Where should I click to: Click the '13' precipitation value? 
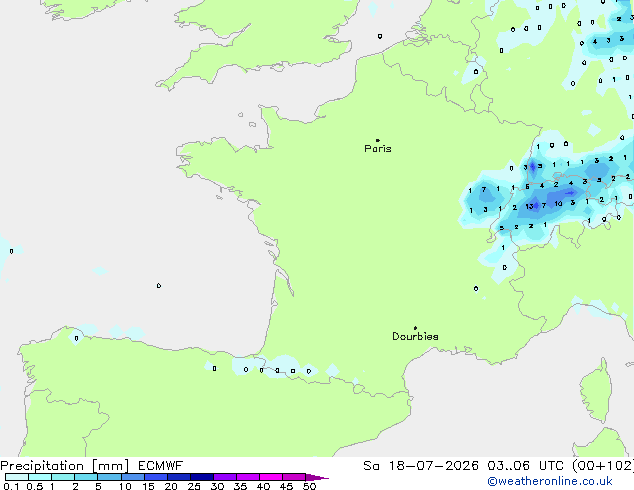529,207
